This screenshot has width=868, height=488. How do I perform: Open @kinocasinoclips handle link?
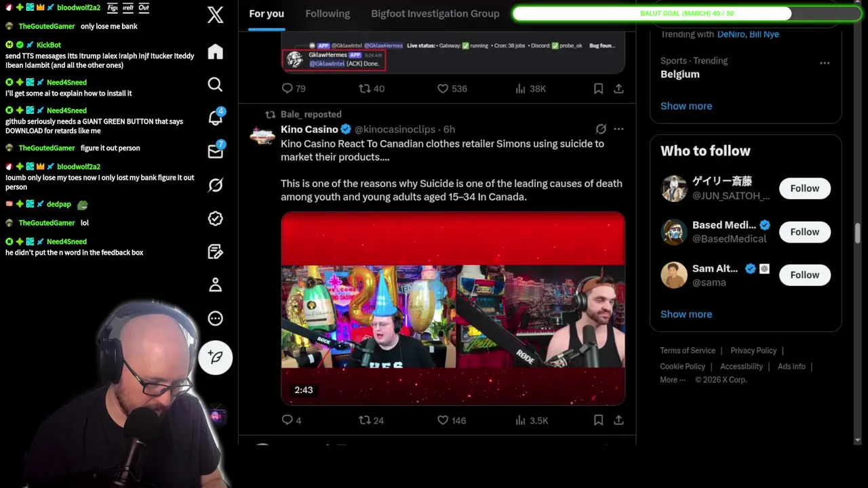click(x=395, y=129)
